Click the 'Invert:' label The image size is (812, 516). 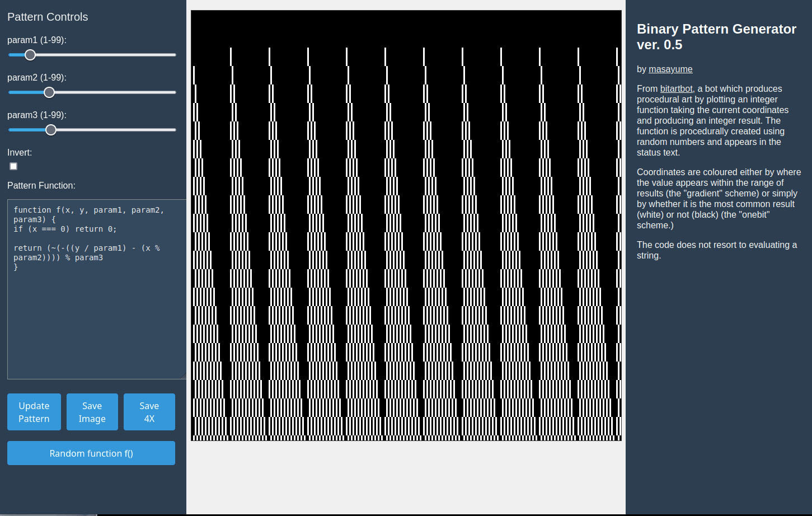(20, 153)
